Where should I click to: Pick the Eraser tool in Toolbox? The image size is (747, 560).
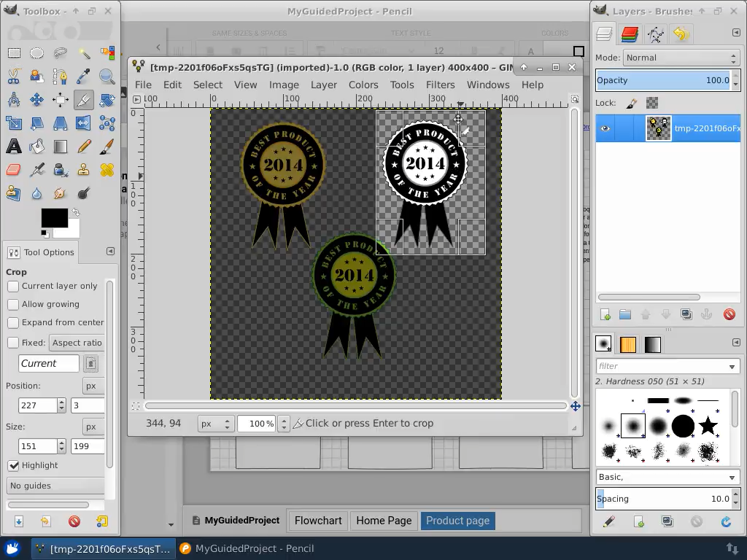coord(14,170)
